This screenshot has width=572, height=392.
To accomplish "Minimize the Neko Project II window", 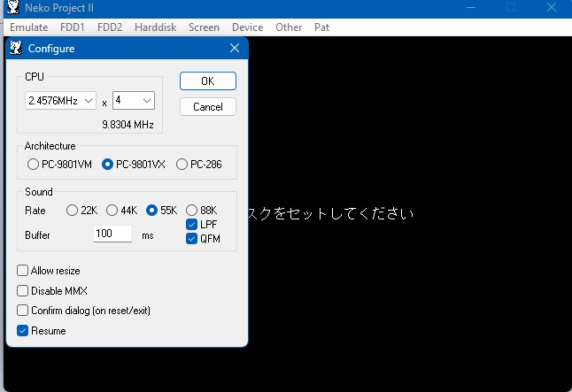I will coord(471,7).
